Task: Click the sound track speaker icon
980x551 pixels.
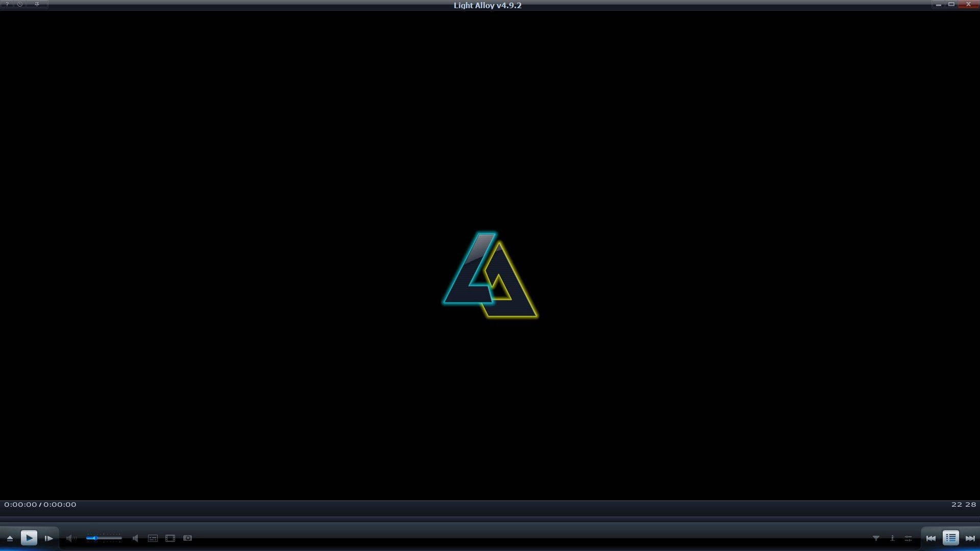Action: pos(135,538)
